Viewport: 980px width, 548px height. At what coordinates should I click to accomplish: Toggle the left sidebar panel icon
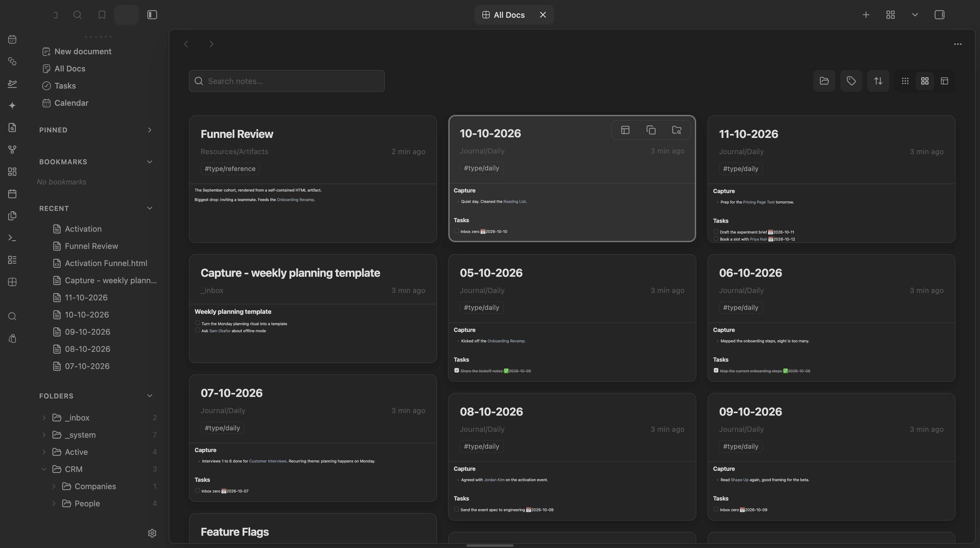click(x=152, y=15)
